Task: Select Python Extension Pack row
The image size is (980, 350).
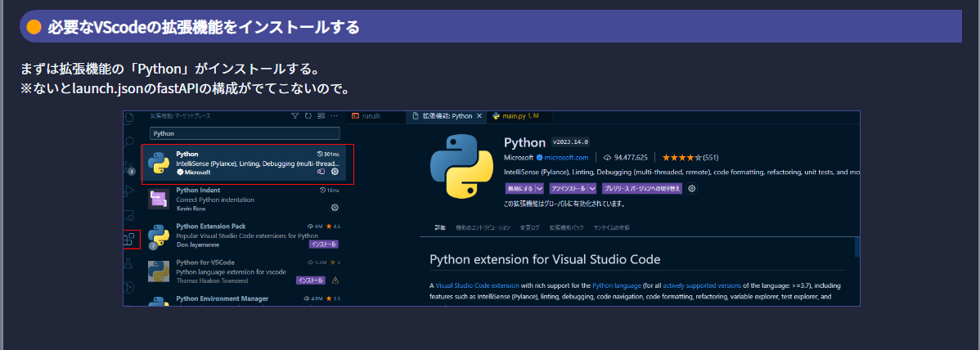Action: [x=243, y=236]
